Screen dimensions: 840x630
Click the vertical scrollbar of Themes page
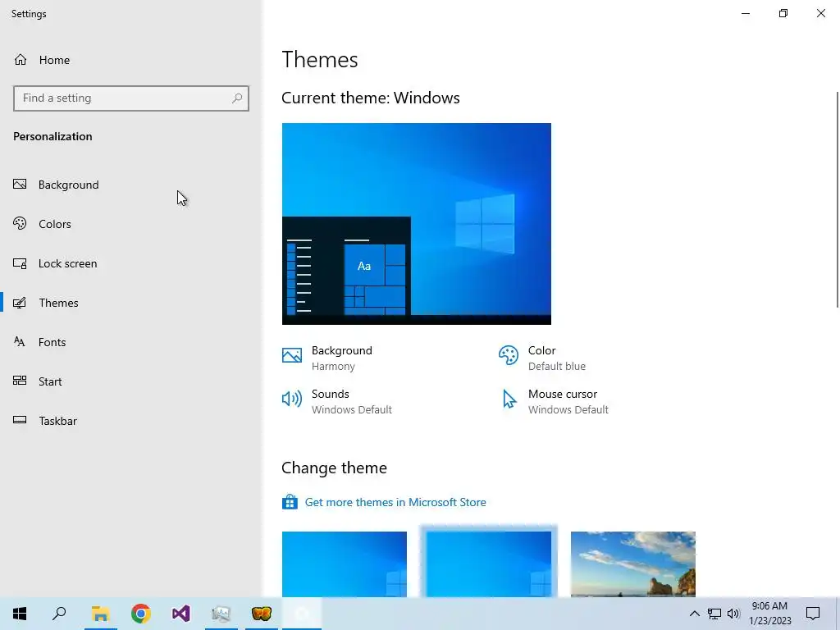coord(837,199)
